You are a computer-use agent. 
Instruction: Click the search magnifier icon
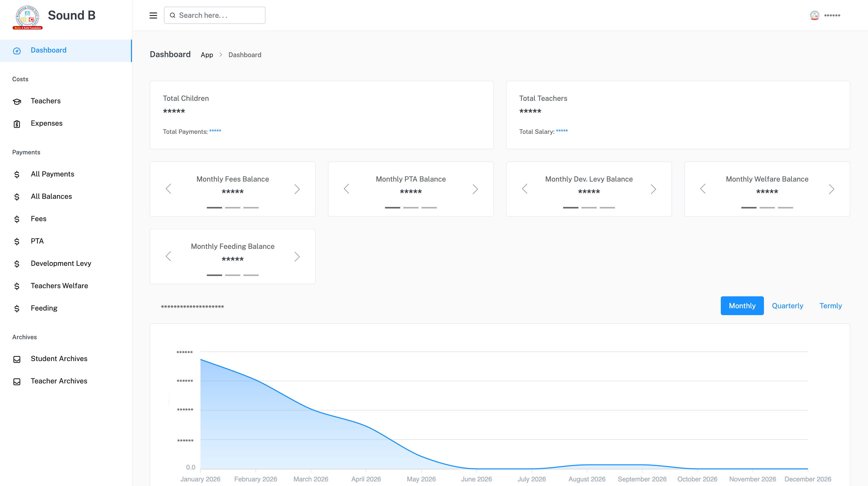coord(173,15)
